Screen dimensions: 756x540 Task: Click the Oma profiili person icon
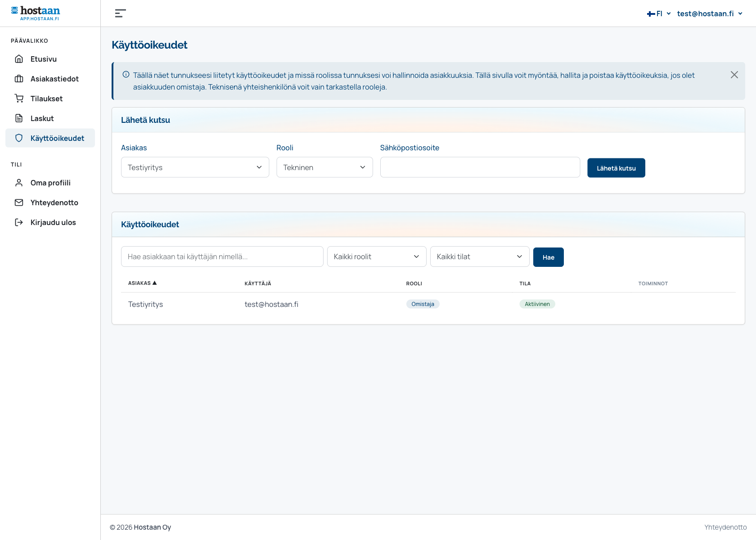click(x=19, y=183)
